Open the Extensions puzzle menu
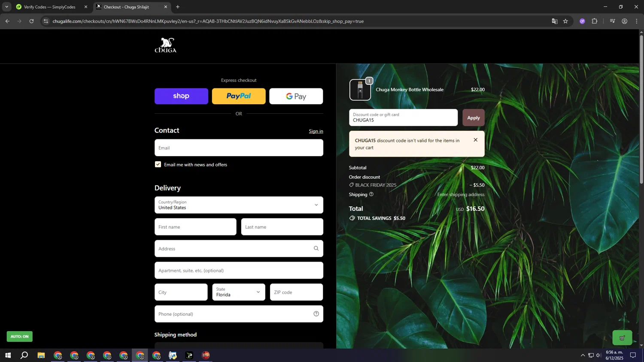The height and width of the screenshot is (362, 644). click(595, 21)
